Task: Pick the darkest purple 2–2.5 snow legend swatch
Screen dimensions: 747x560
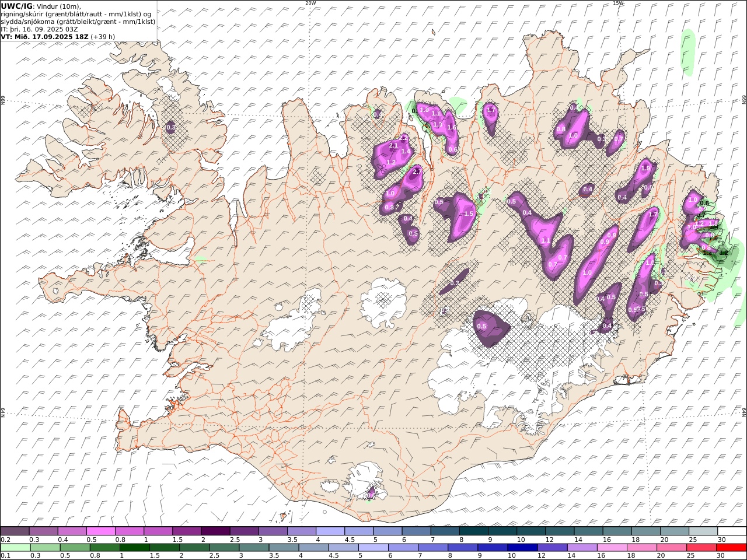Action: coord(215,531)
